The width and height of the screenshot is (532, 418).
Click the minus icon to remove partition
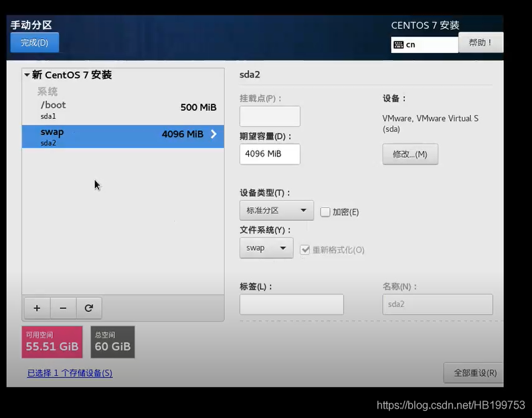pos(63,308)
